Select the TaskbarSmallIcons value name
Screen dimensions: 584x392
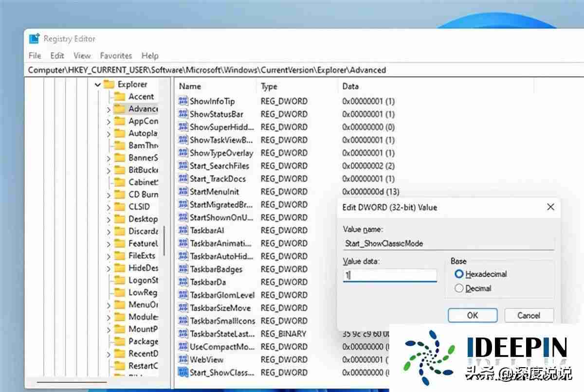click(x=222, y=321)
